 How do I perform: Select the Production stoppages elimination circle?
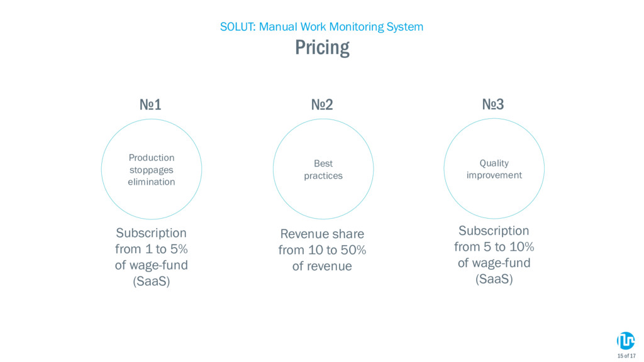[x=152, y=169]
